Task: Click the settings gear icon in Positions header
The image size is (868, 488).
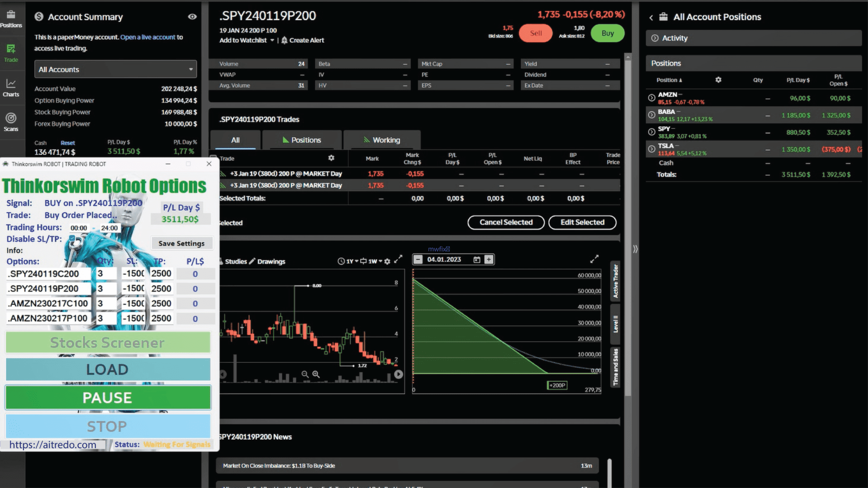Action: 718,80
